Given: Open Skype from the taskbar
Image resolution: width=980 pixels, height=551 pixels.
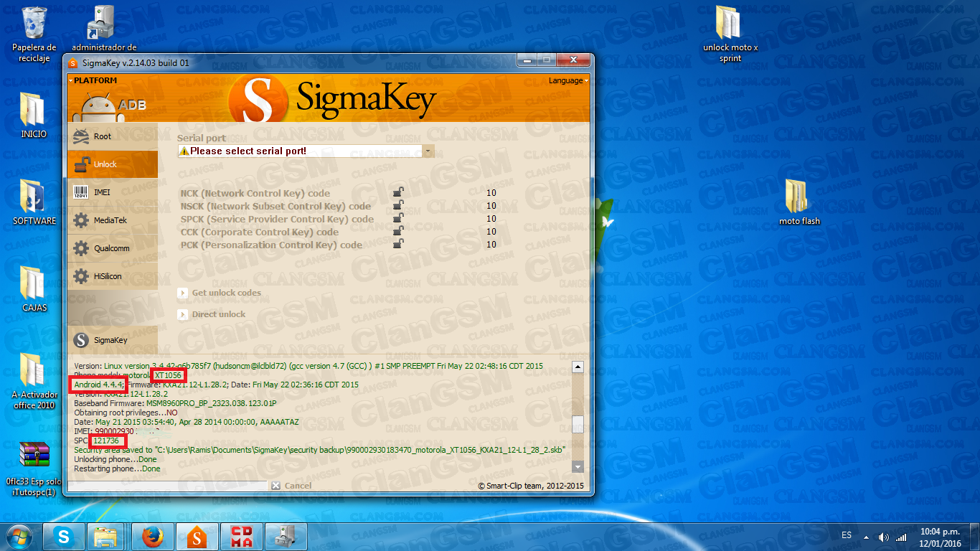Looking at the screenshot, I should point(64,537).
